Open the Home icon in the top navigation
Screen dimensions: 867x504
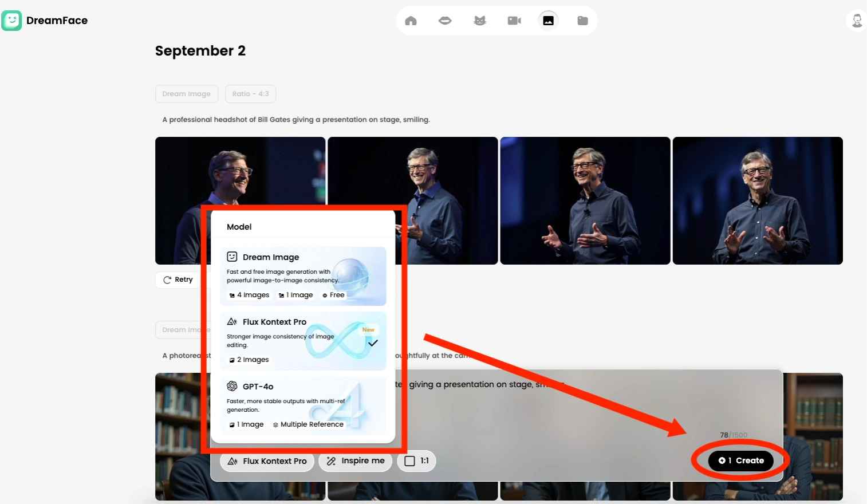410,20
